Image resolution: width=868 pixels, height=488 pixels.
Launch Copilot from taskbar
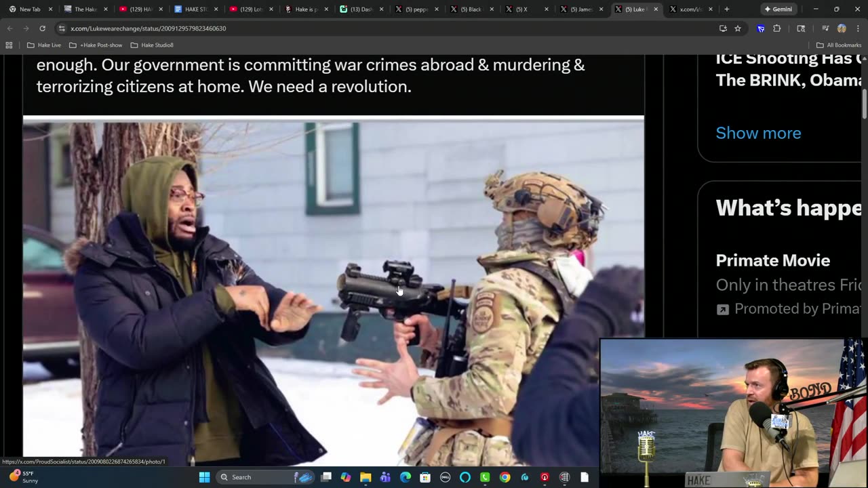click(346, 477)
